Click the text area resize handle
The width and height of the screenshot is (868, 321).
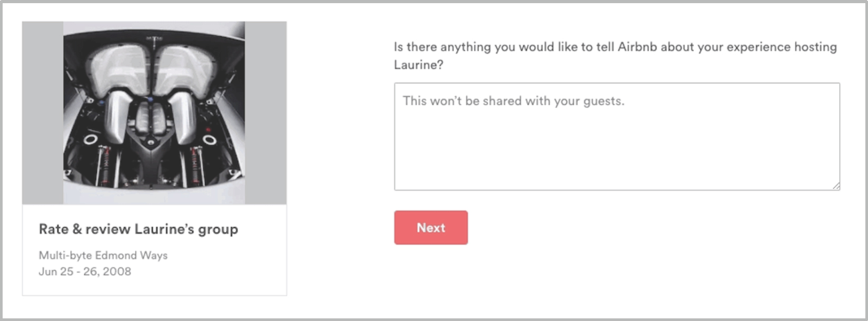pos(836,186)
